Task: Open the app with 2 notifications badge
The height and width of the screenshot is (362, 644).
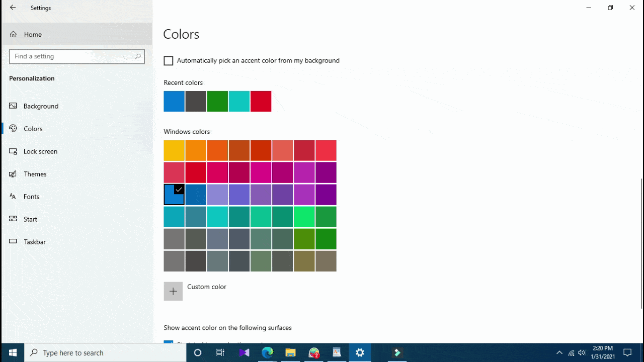Action: click(313, 352)
